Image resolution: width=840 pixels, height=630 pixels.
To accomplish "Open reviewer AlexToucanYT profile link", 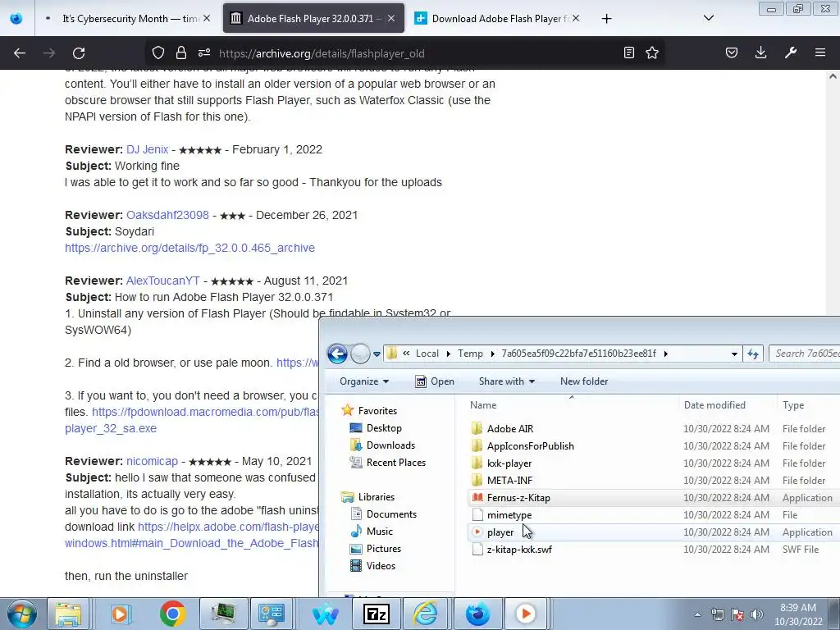I will tap(163, 281).
